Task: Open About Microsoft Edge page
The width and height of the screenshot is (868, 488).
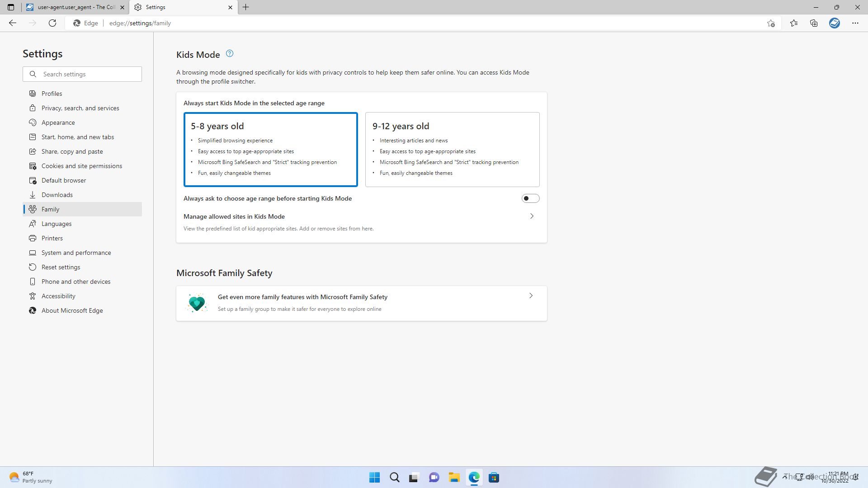Action: [x=72, y=310]
